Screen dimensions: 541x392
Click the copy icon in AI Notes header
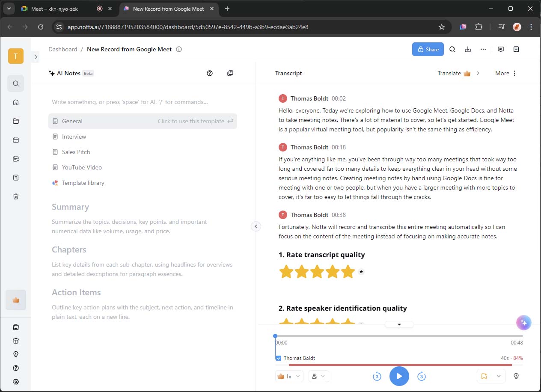click(x=230, y=73)
